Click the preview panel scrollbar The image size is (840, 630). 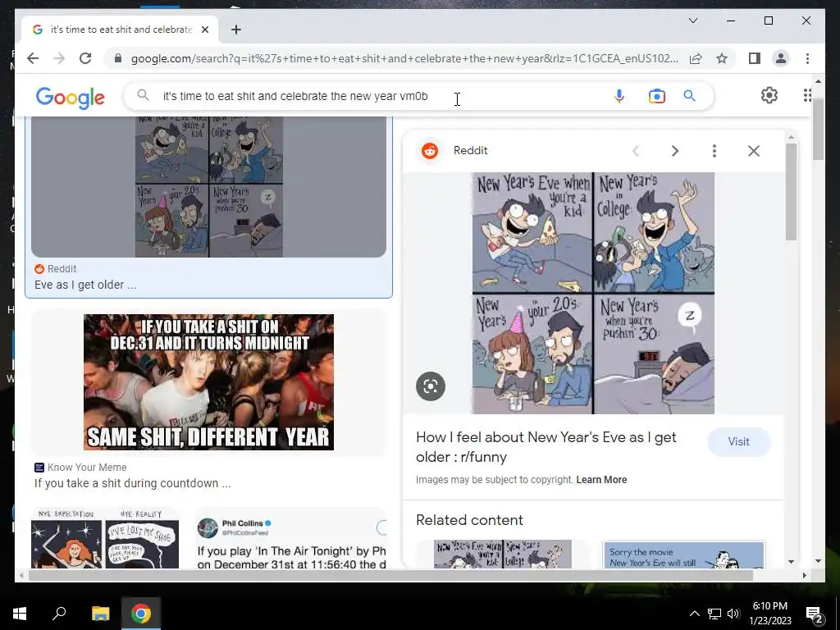791,192
